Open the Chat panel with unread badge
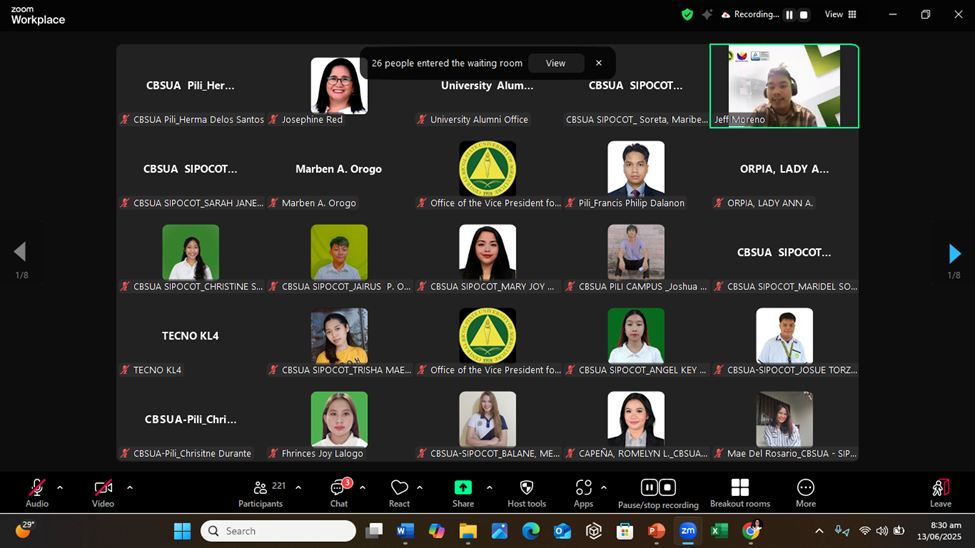Viewport: 975px width, 548px height. pyautogui.click(x=338, y=488)
